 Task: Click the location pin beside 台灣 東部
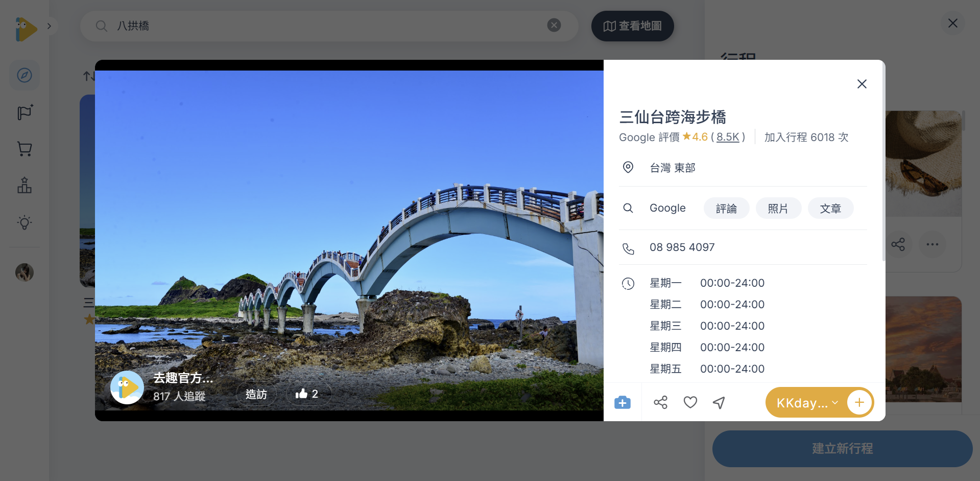628,167
